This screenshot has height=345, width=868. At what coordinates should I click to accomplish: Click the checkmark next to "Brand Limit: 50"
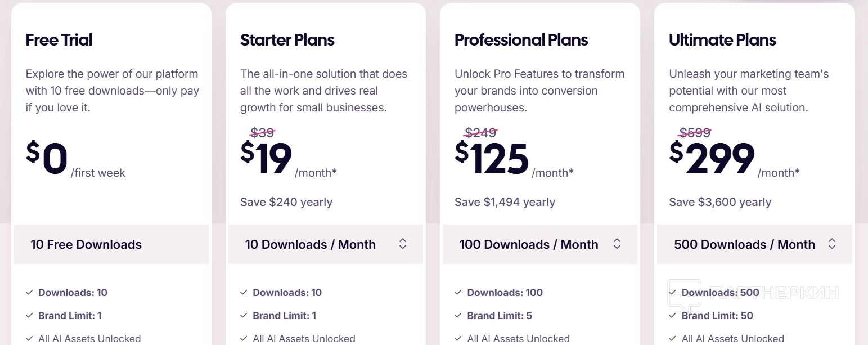point(673,316)
